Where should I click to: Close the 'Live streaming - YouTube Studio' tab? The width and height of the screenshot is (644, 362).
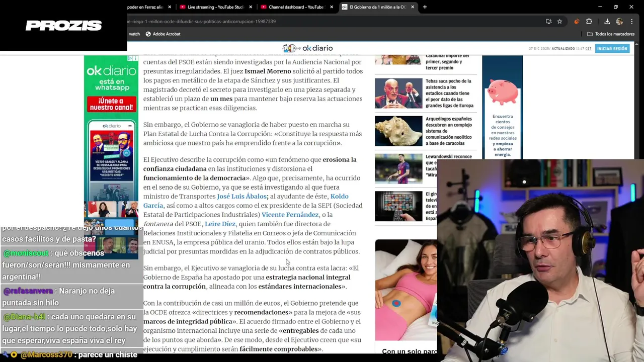(251, 7)
